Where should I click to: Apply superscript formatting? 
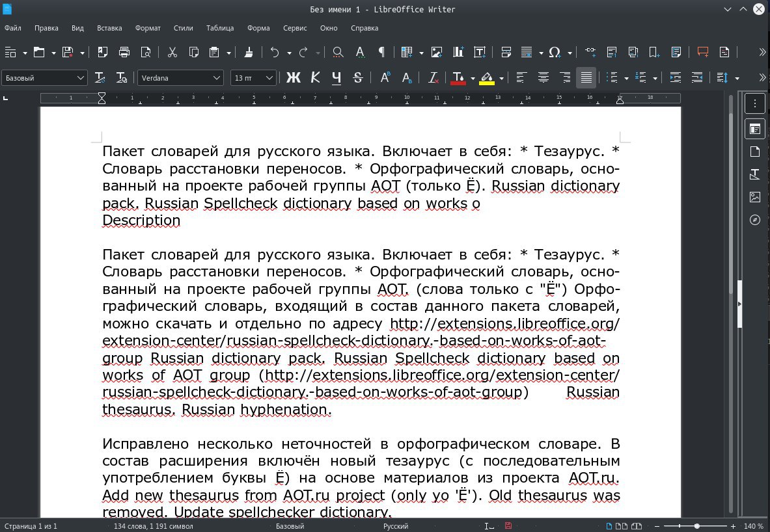tap(385, 77)
